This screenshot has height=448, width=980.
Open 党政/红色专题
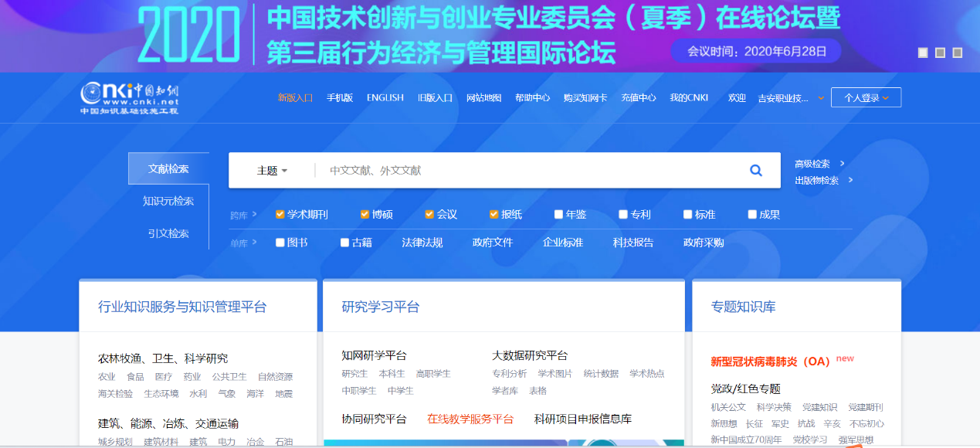point(746,389)
